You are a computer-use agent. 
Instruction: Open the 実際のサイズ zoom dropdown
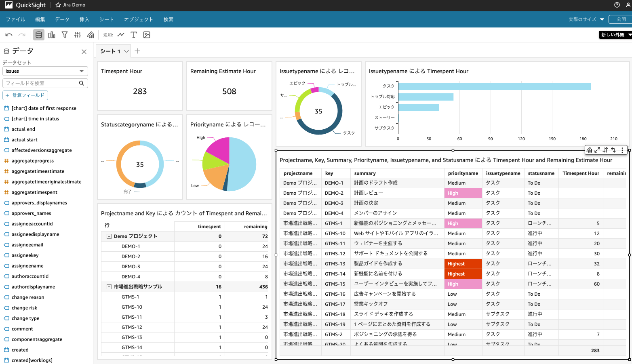click(x=586, y=19)
